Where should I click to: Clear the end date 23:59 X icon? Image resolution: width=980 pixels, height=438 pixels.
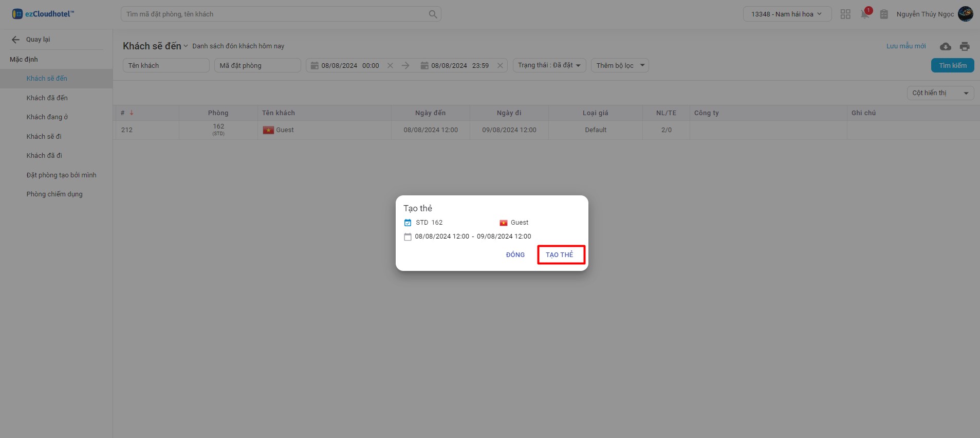click(x=500, y=66)
